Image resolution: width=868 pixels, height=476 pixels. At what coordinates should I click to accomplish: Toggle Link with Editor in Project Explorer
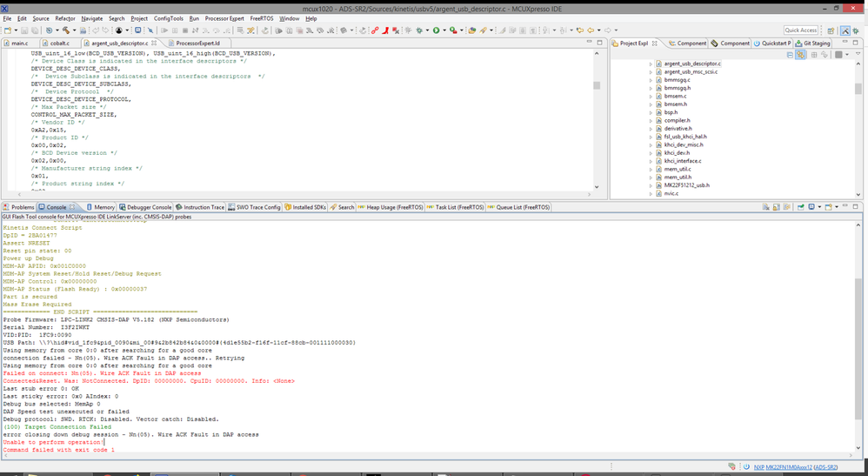coord(800,54)
